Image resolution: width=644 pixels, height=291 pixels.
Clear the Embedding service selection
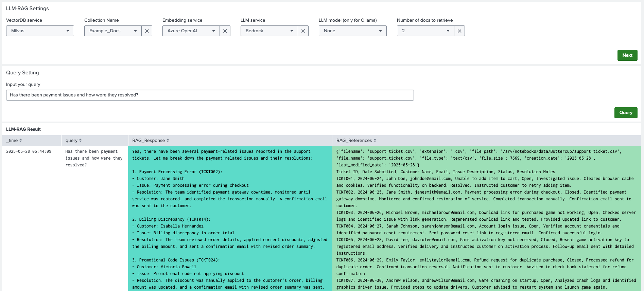tap(225, 31)
